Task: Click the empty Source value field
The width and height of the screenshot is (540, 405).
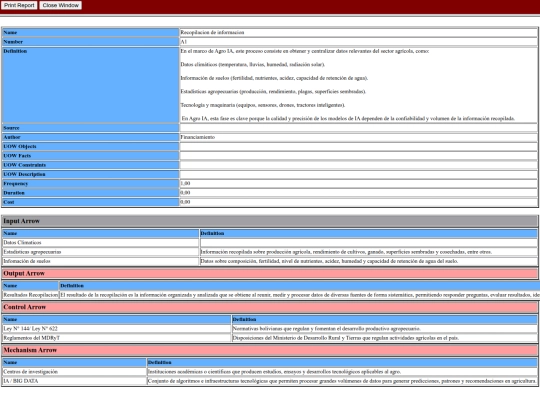Action: pyautogui.click(x=359, y=128)
